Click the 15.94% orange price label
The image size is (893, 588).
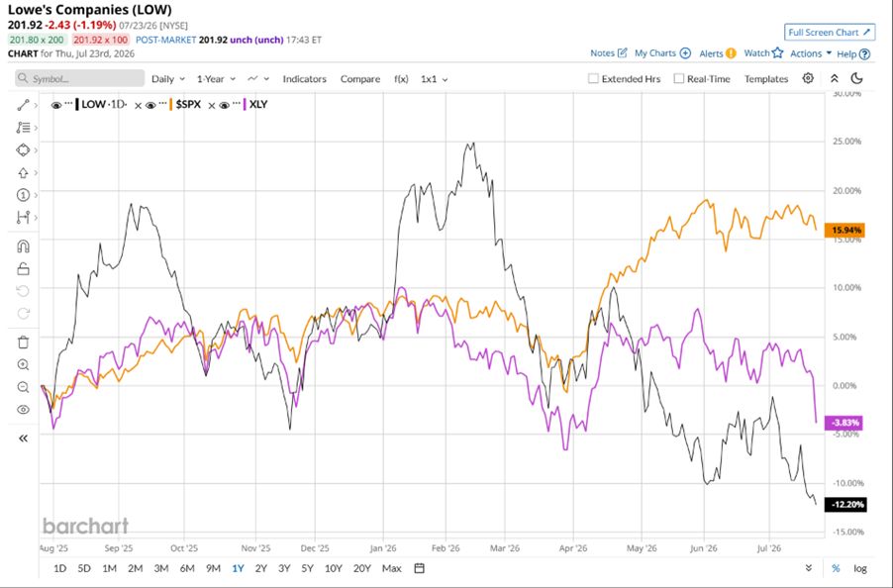point(845,230)
